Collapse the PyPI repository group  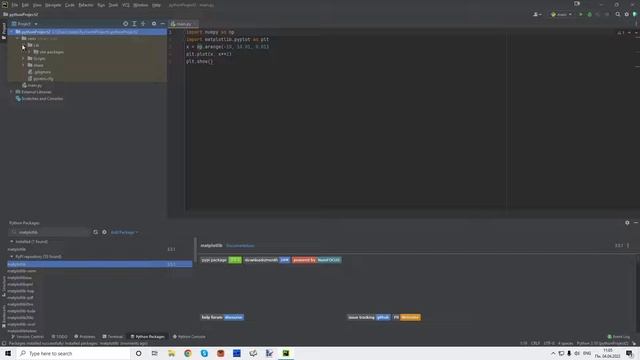click(11, 256)
